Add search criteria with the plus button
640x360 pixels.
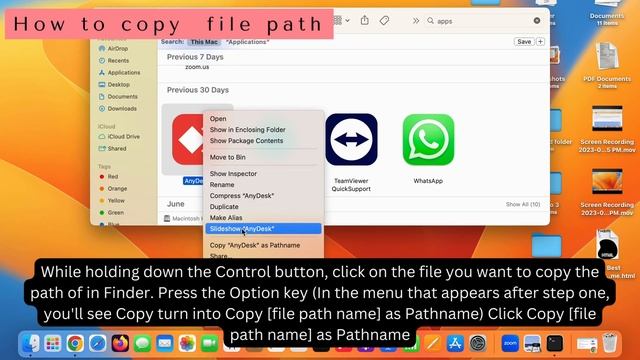[x=540, y=42]
